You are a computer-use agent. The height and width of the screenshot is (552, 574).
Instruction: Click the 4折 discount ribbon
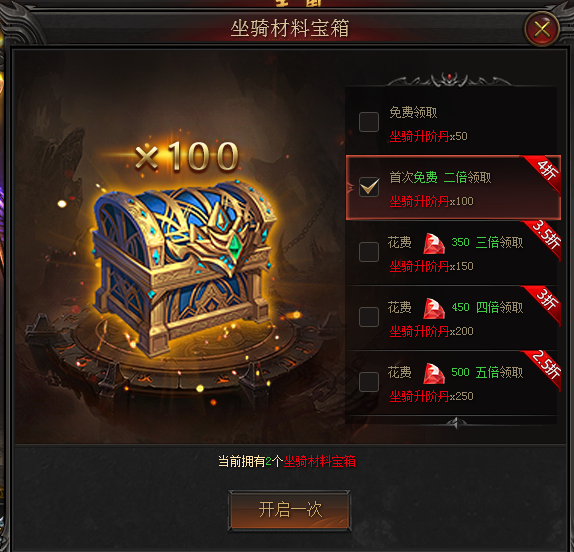[544, 172]
